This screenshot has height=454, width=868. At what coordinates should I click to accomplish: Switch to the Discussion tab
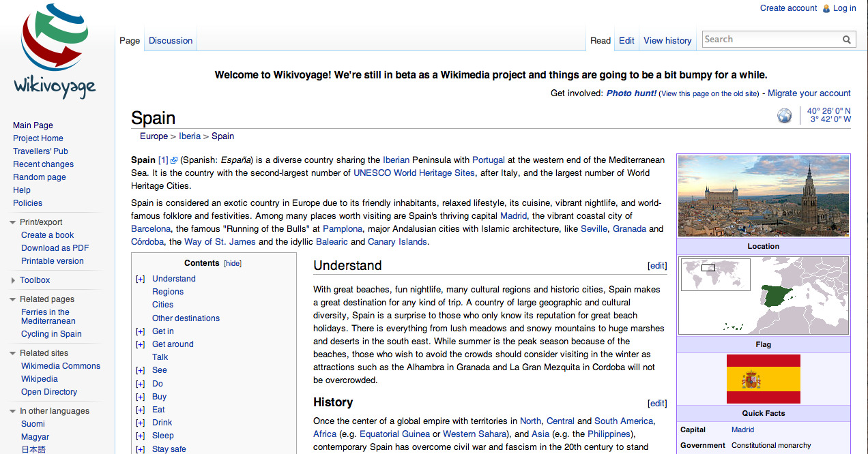(x=170, y=40)
